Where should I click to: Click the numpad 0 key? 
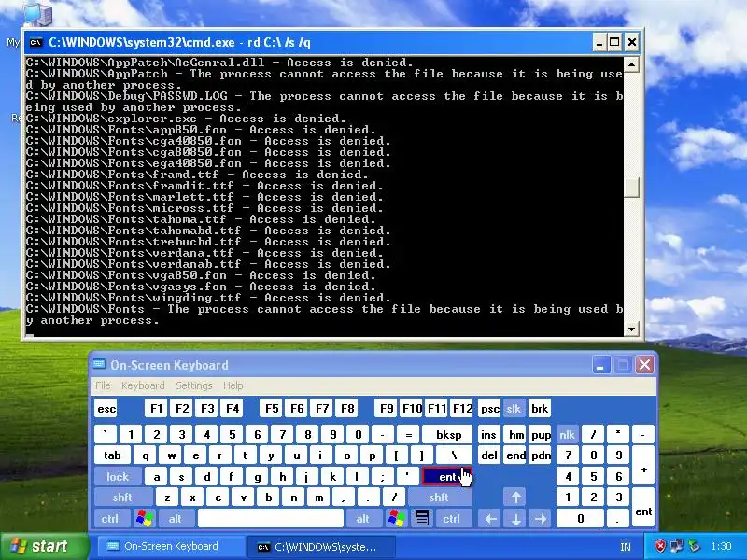pos(580,518)
